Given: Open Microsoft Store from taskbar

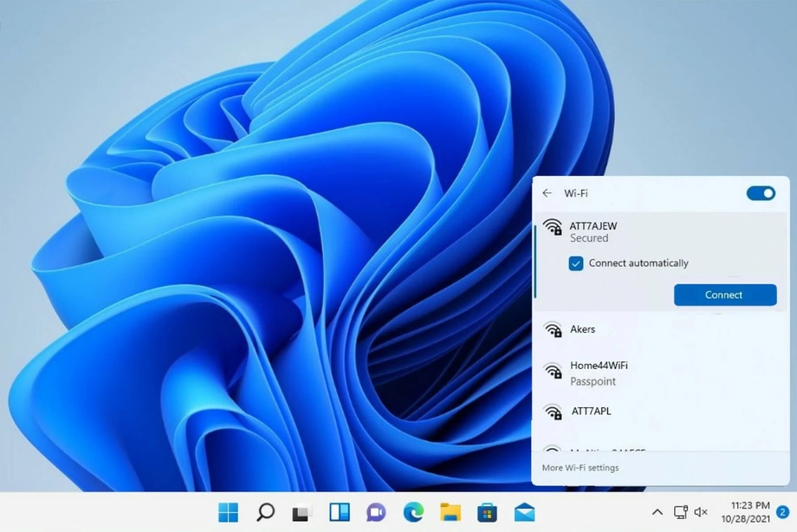Looking at the screenshot, I should 487,513.
